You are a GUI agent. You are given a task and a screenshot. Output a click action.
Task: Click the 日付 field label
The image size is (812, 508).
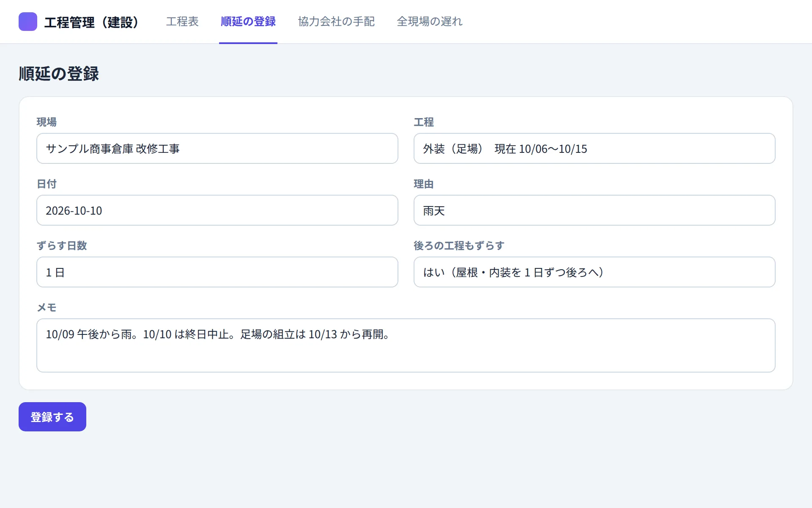[47, 184]
